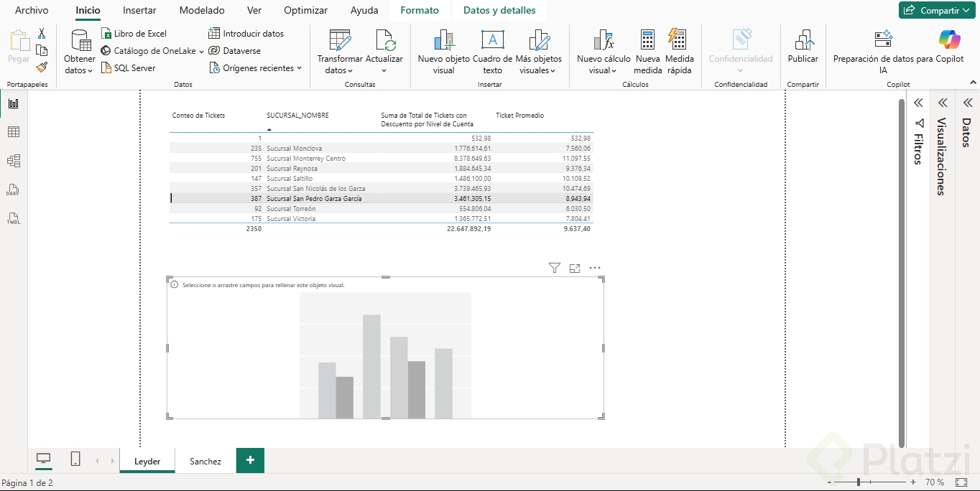Switch to desktop layout view

click(x=44, y=459)
